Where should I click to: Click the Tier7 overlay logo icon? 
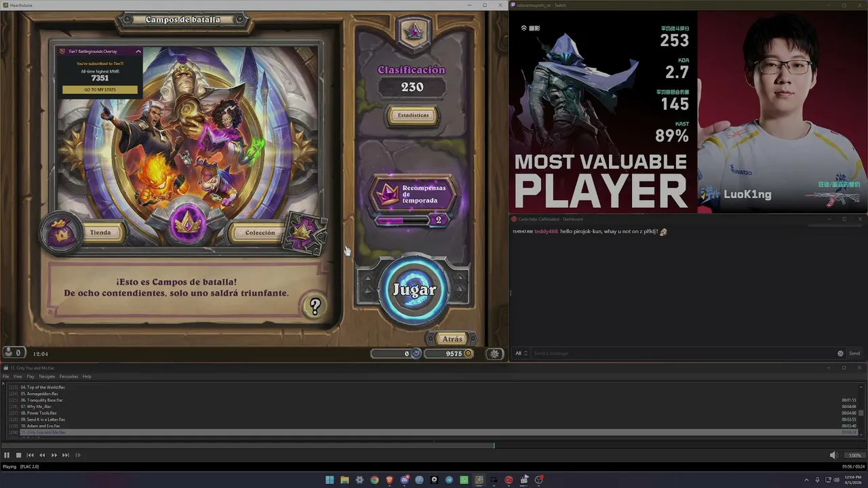62,52
